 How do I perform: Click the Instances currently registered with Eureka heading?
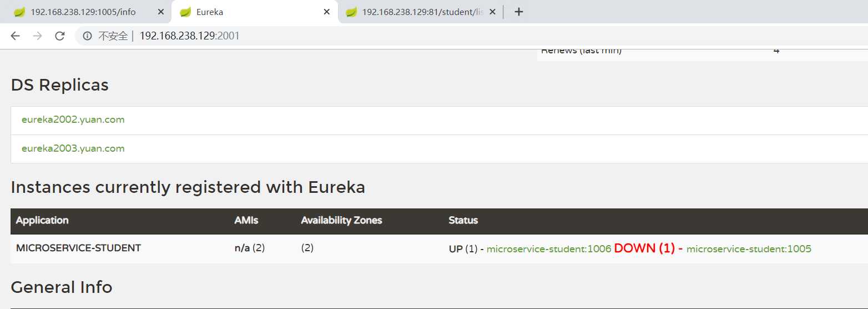(188, 187)
